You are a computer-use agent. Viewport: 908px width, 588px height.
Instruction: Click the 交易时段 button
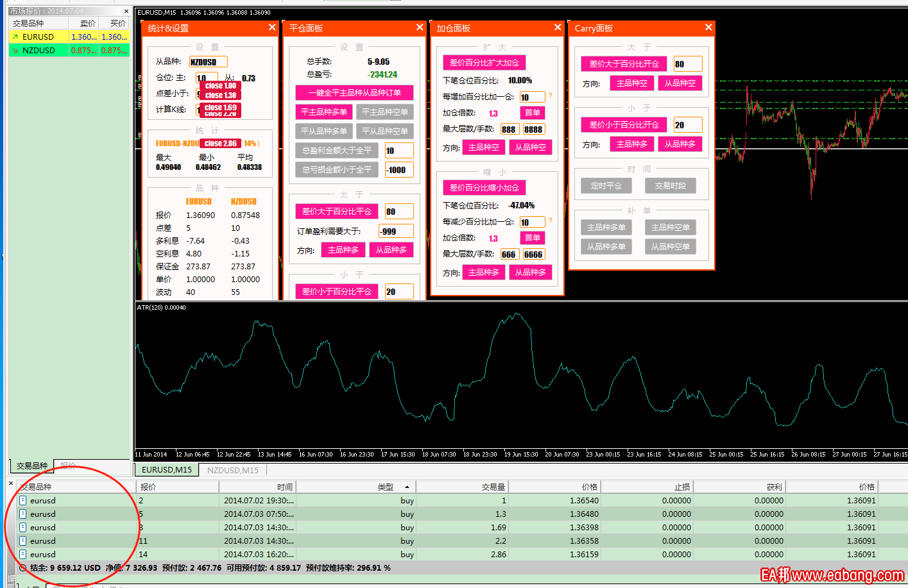pyautogui.click(x=671, y=186)
